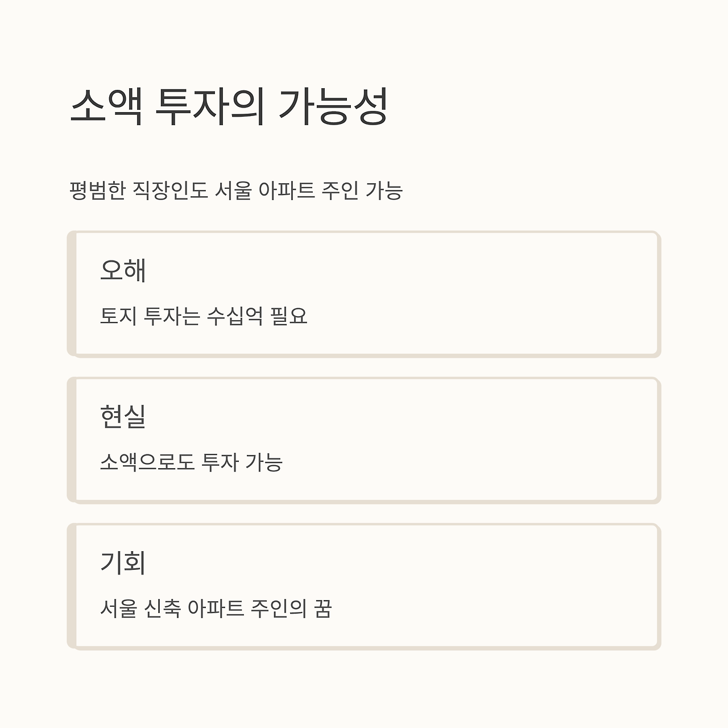The image size is (728, 728).
Task: Click the 오해 card heading
Action: (x=123, y=270)
